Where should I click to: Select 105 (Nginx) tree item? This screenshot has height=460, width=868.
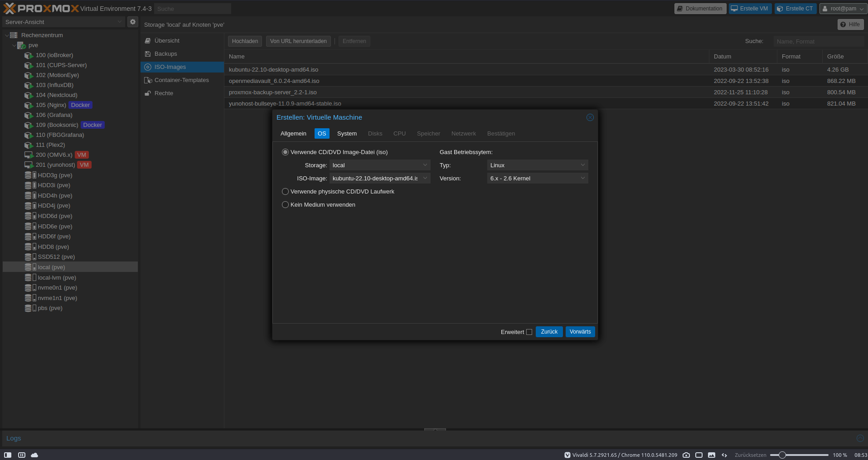pos(70,105)
